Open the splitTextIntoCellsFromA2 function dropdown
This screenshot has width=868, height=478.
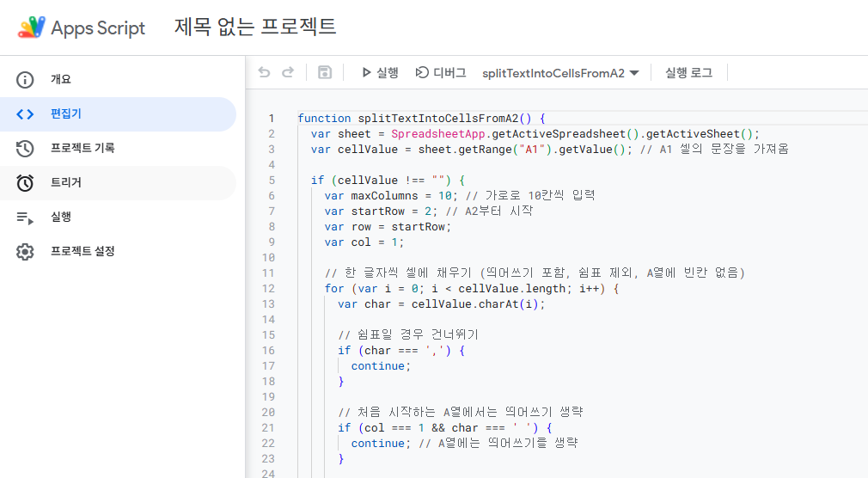pyautogui.click(x=560, y=73)
